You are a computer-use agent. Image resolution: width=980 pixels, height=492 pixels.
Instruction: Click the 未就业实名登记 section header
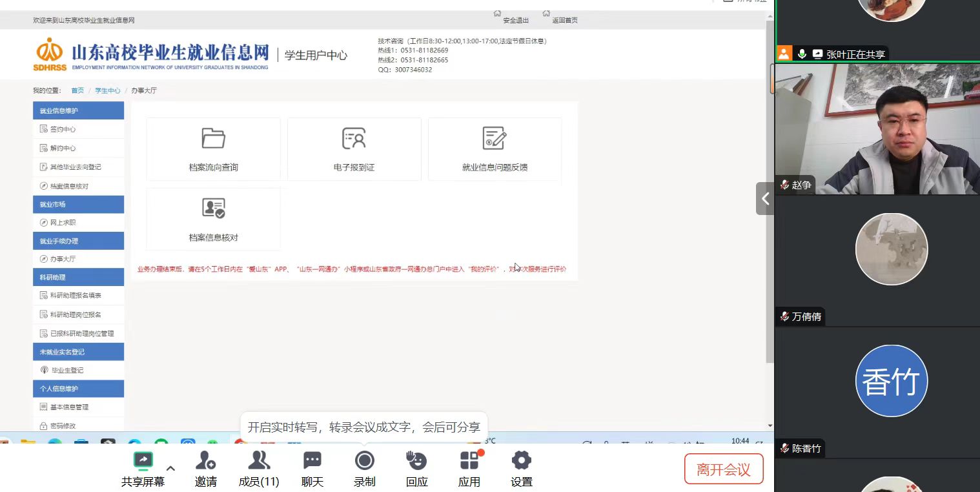point(78,352)
